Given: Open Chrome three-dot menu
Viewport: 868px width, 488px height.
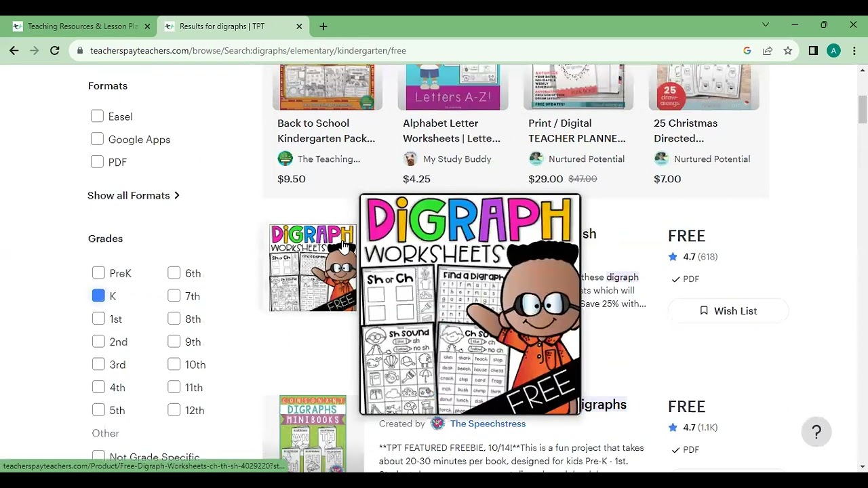Looking at the screenshot, I should coord(854,51).
